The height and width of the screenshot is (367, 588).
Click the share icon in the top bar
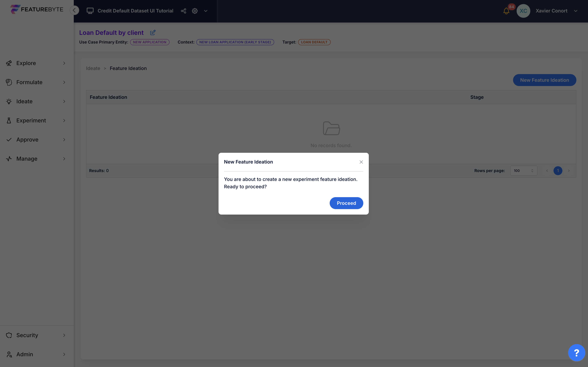point(184,11)
